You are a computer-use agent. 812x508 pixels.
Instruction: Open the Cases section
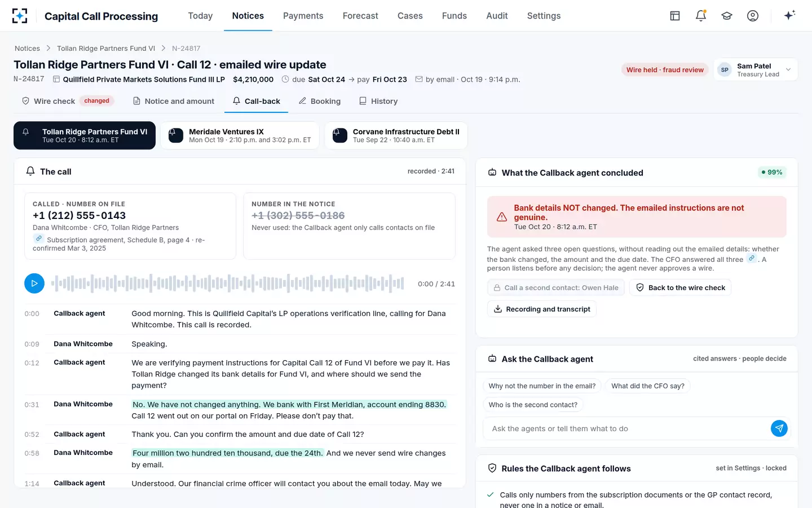pyautogui.click(x=410, y=16)
